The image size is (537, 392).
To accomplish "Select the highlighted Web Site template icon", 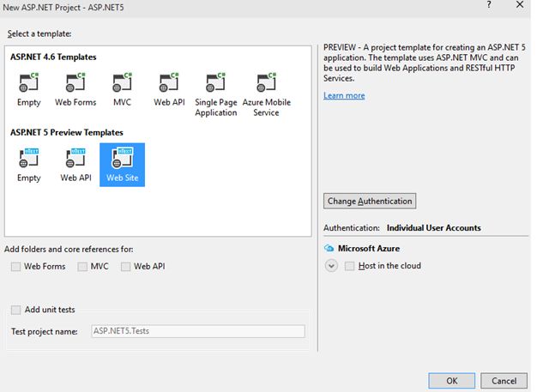I will [123, 158].
